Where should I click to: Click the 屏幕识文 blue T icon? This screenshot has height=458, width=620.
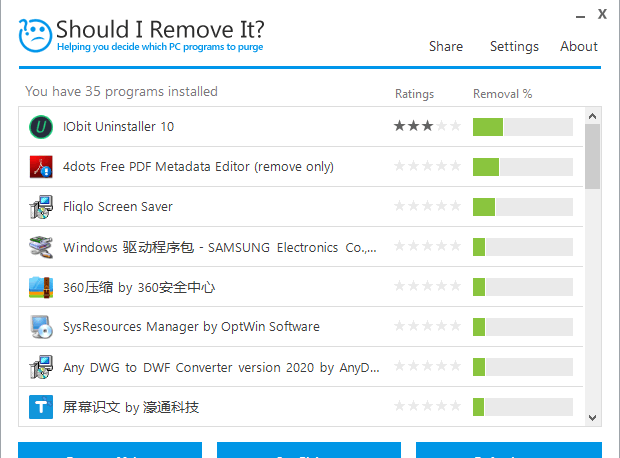[x=41, y=407]
